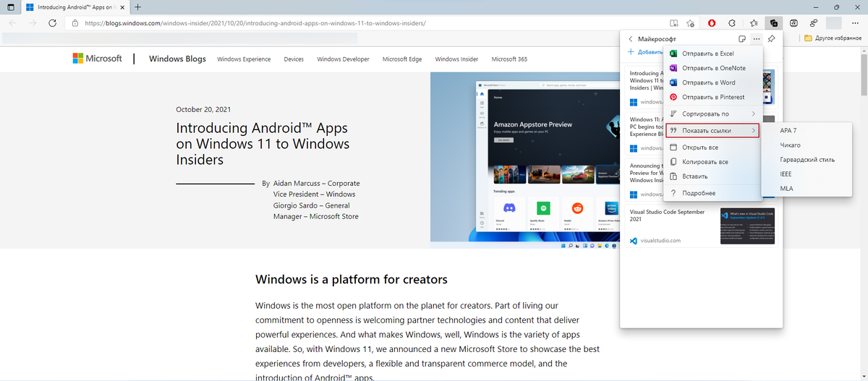Open Microsoft Edge nav link
Image resolution: width=868 pixels, height=381 pixels.
point(402,59)
